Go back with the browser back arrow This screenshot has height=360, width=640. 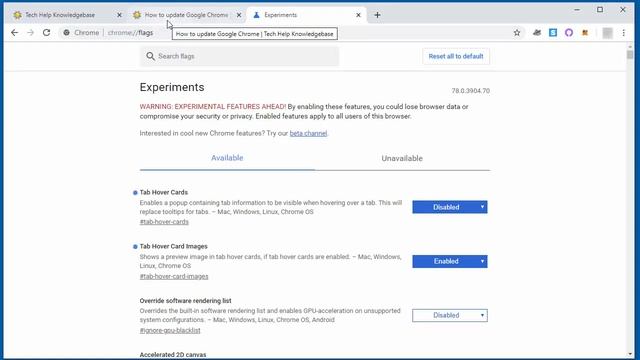click(15, 33)
